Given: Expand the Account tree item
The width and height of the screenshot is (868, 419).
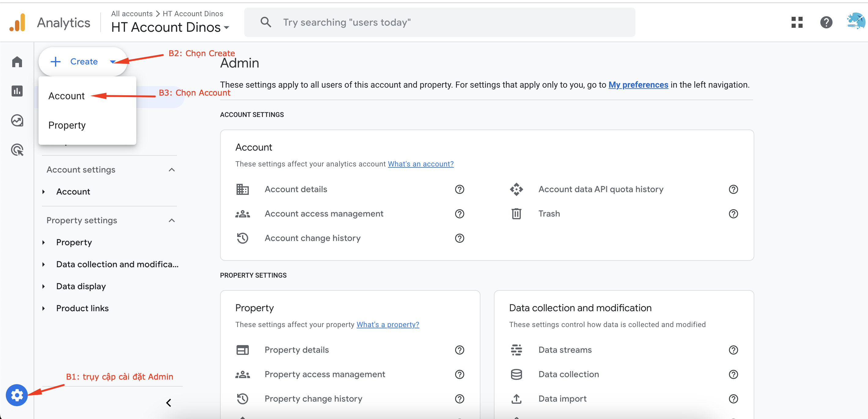Looking at the screenshot, I should 43,192.
